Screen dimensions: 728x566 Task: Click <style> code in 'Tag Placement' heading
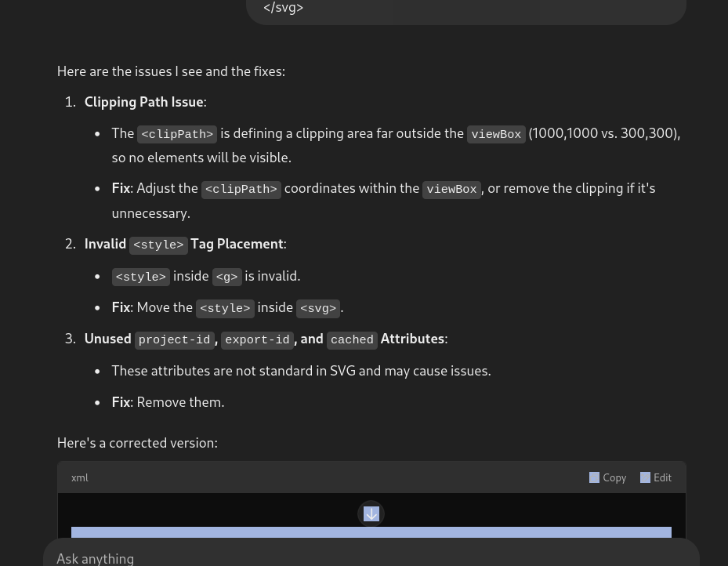pyautogui.click(x=158, y=245)
